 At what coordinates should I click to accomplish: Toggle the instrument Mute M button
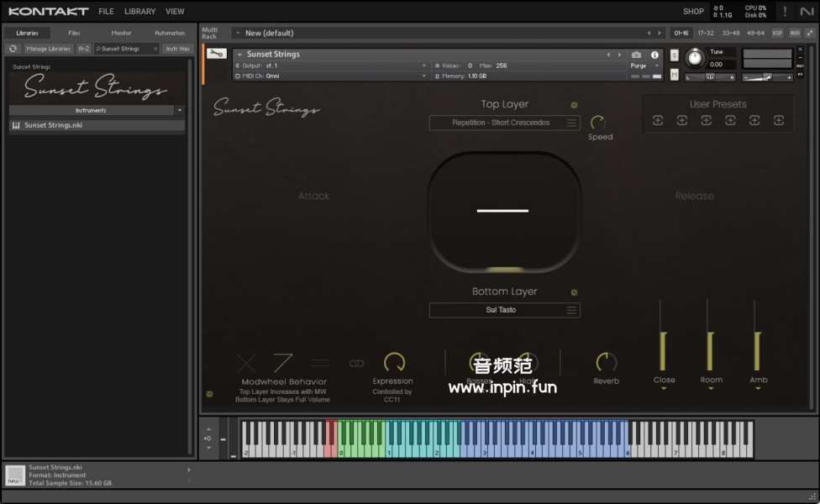coord(675,75)
